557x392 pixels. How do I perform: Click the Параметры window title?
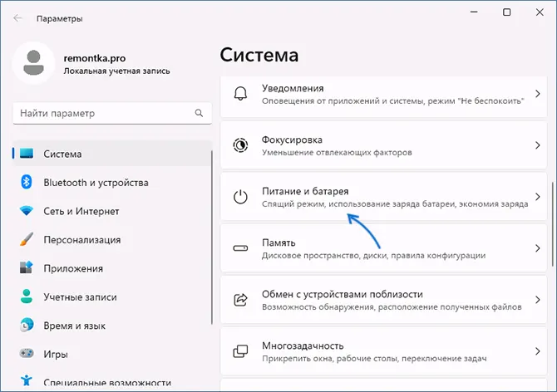[59, 18]
